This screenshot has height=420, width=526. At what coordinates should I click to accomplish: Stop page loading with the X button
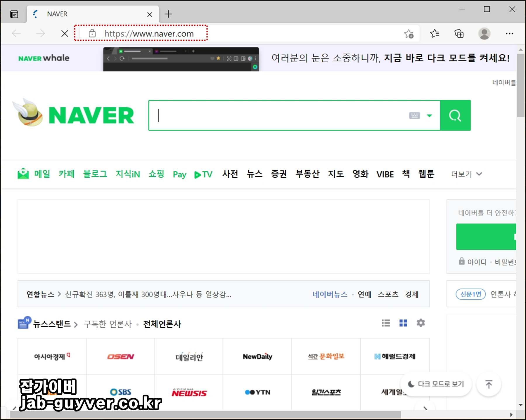(x=65, y=34)
